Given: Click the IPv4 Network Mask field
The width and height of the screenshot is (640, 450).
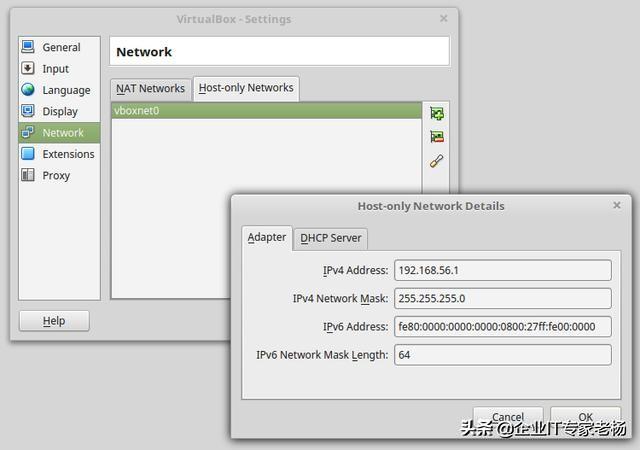Looking at the screenshot, I should coord(502,298).
